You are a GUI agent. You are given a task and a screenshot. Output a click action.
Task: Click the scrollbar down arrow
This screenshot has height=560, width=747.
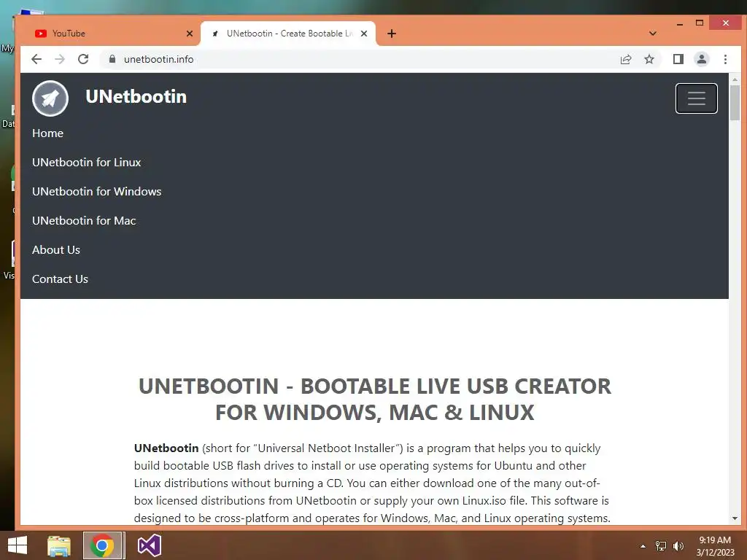[x=735, y=518]
